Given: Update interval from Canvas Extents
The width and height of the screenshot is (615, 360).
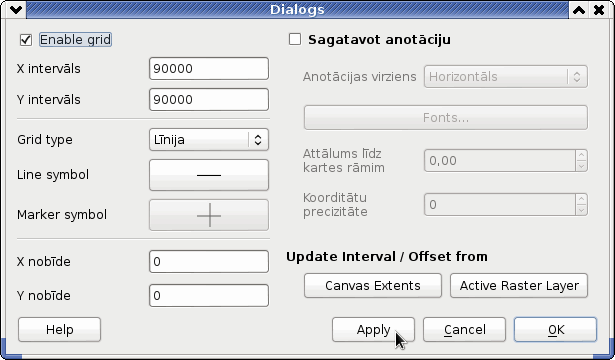Looking at the screenshot, I should pos(373,285).
